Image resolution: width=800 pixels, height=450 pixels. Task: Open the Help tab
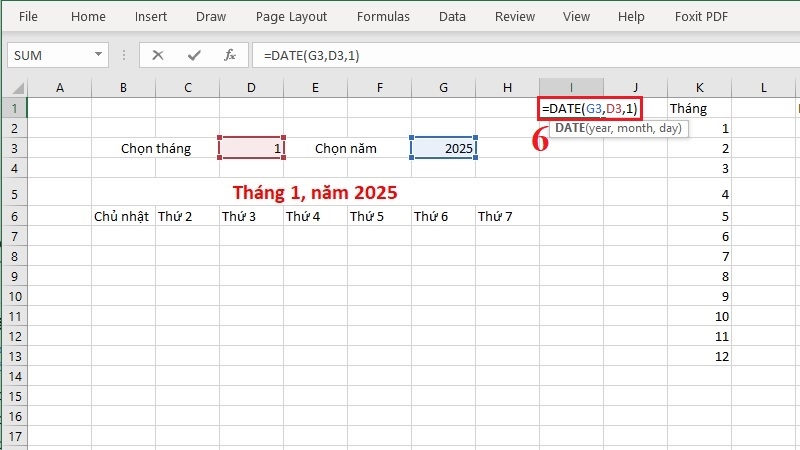(631, 16)
